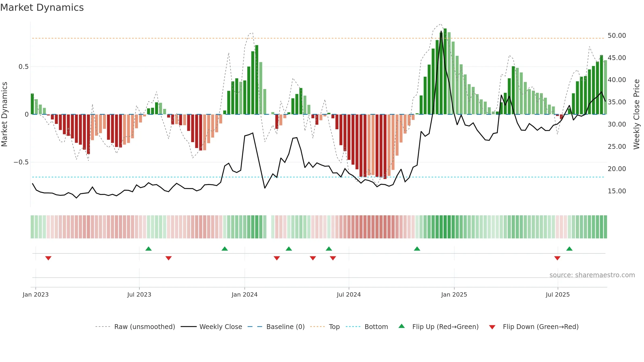Toggle the Baseline (0) legend entry

point(276,327)
